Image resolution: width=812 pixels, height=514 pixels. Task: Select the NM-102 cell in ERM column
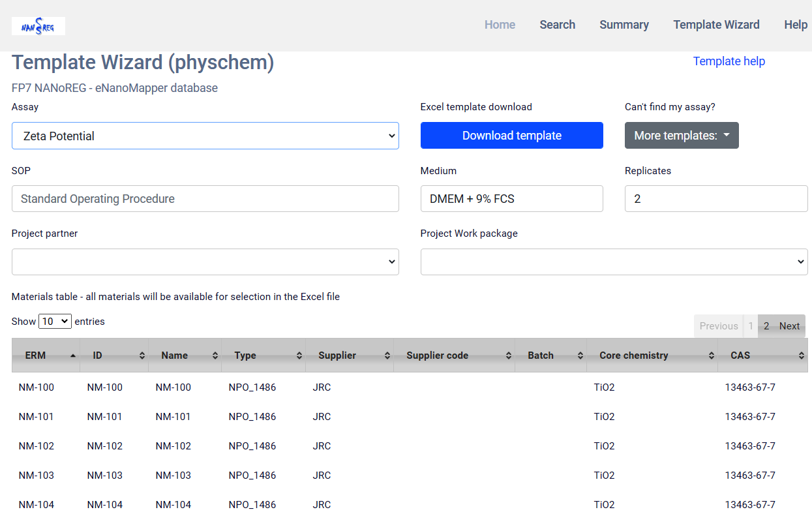tap(37, 446)
